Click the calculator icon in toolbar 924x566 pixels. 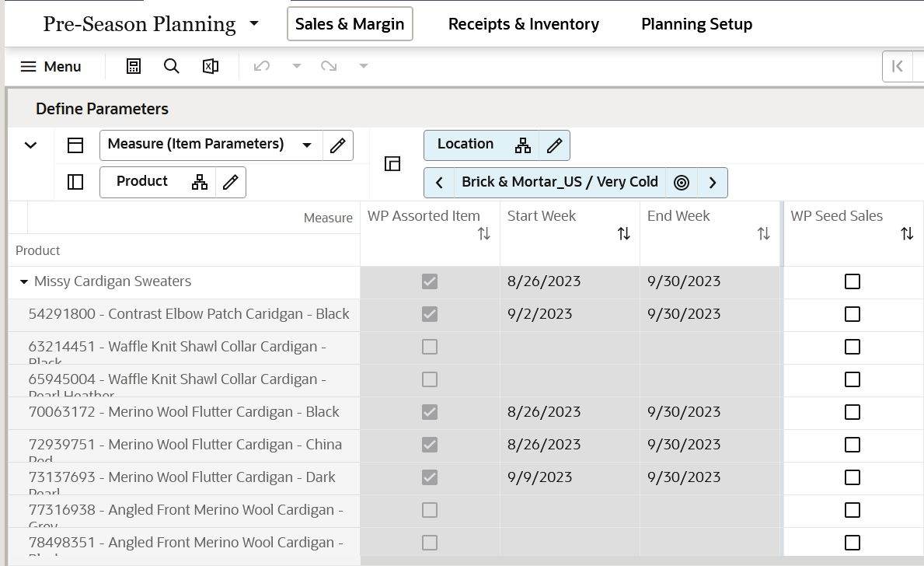click(134, 66)
